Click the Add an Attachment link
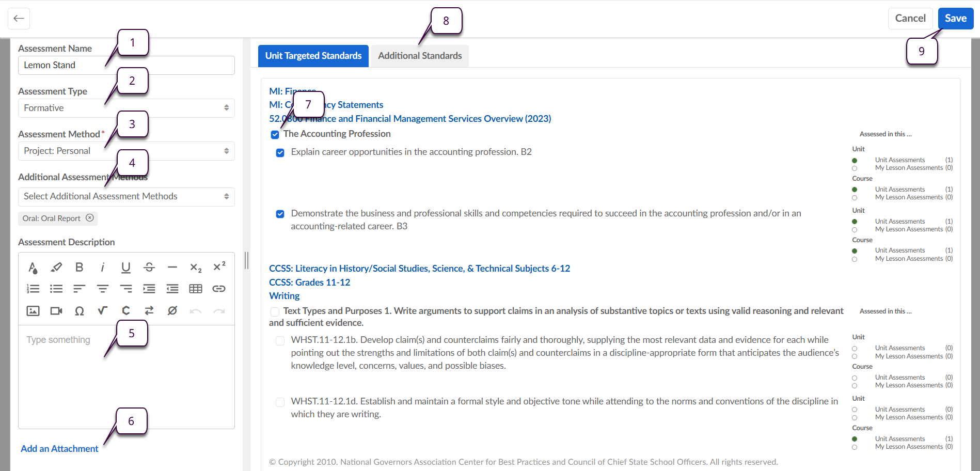The image size is (980, 471). tap(59, 449)
